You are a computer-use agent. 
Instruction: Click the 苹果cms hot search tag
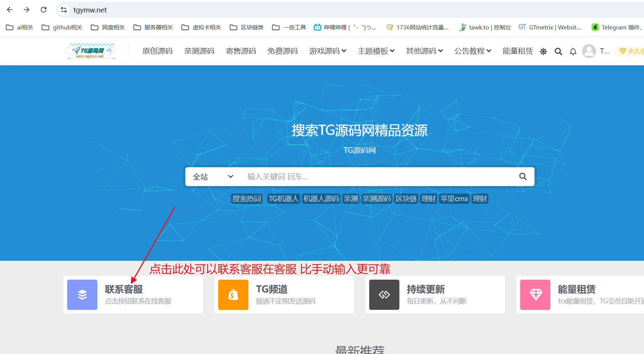(x=454, y=199)
